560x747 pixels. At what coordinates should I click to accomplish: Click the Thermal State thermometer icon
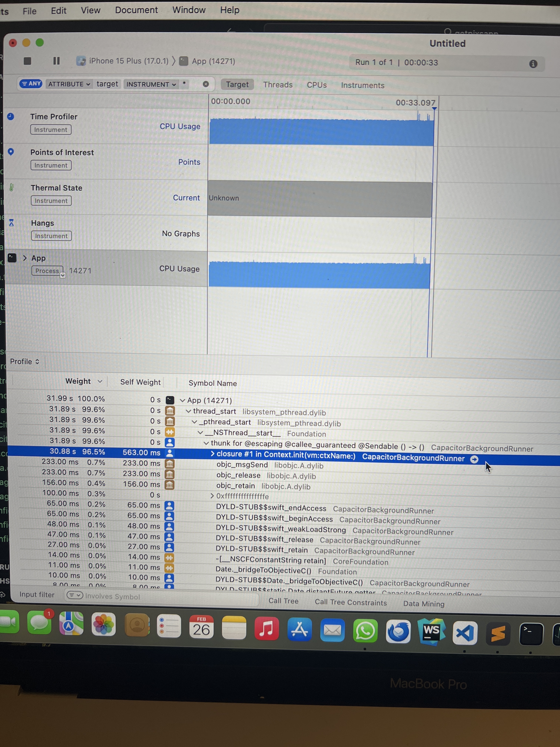[x=11, y=187]
